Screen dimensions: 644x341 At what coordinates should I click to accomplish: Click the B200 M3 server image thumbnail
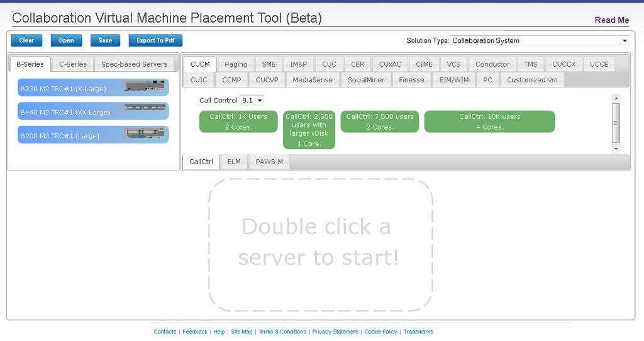(145, 133)
